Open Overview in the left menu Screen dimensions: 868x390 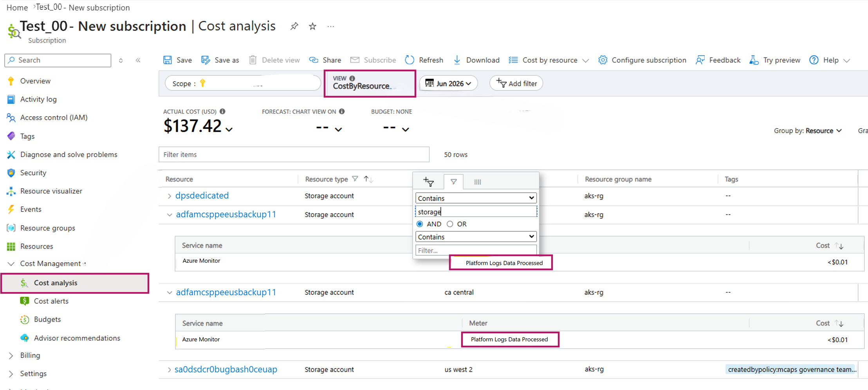[35, 81]
